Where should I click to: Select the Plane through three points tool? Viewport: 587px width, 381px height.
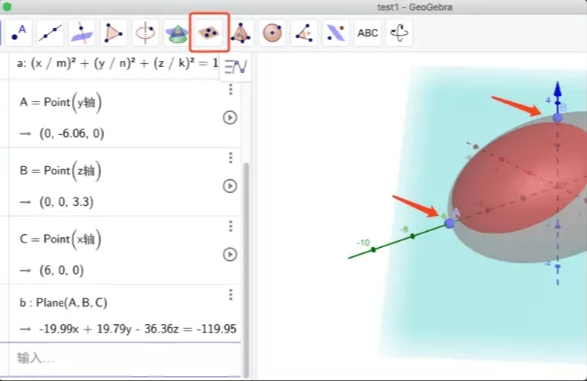point(209,33)
